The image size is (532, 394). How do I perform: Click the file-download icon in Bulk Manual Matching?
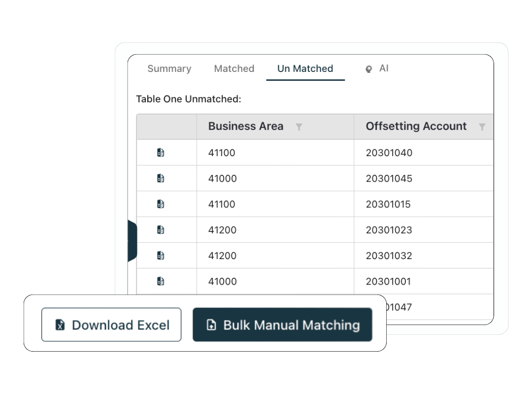coord(211,325)
